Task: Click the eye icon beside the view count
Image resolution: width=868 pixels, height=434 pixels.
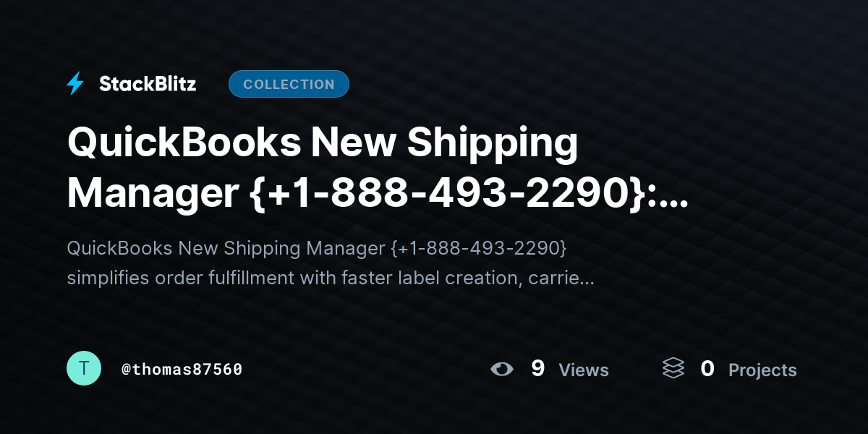Action: click(501, 369)
